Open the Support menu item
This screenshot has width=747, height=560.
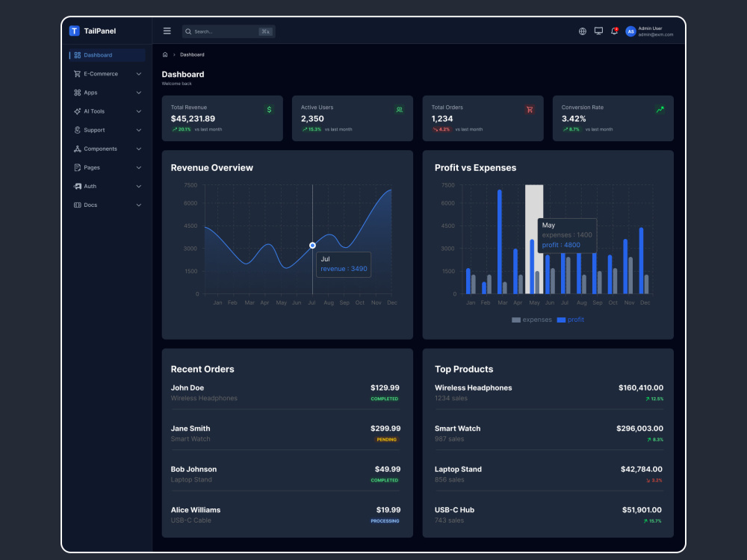click(x=107, y=130)
